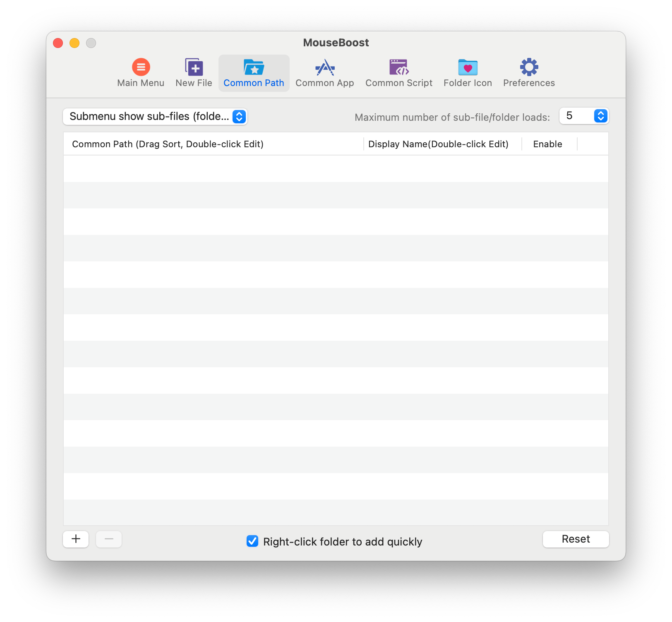Sort by the Common Path column header
Screen dimensions: 672x622
point(214,144)
